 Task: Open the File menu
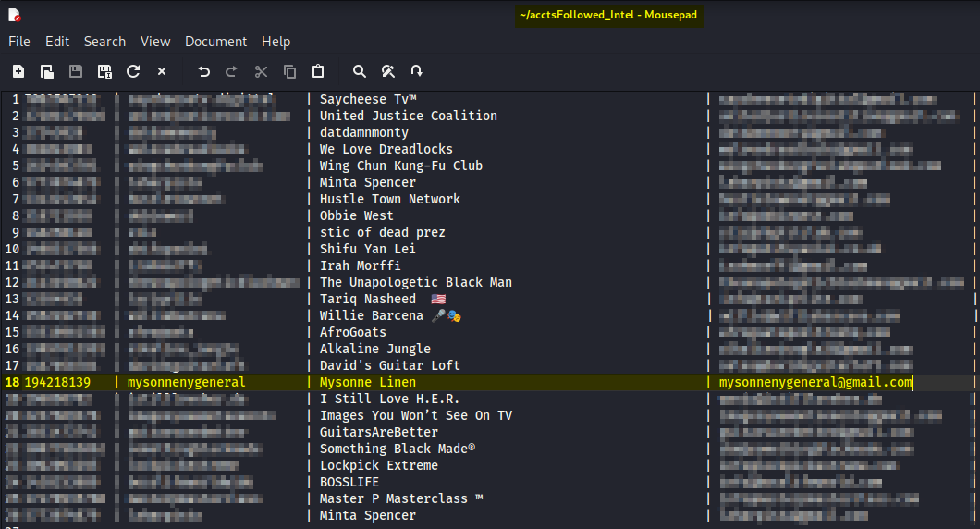click(x=19, y=42)
